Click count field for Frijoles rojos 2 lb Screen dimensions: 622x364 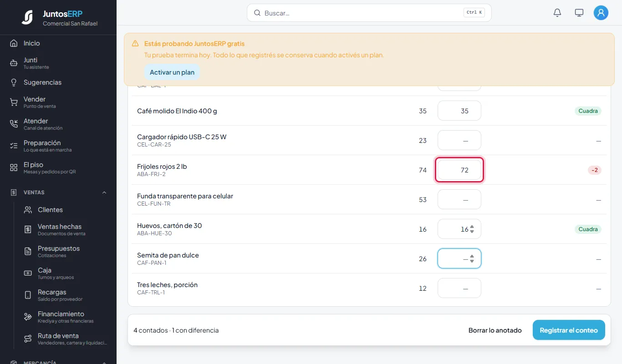click(x=459, y=170)
